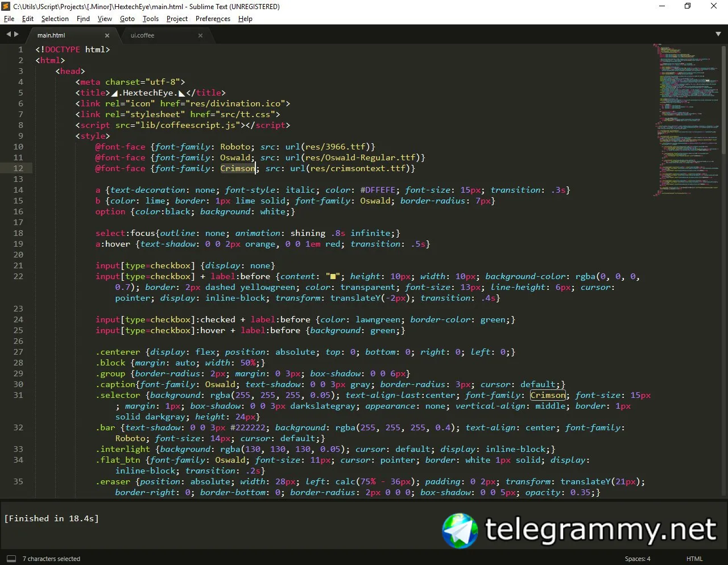The image size is (728, 565).
Task: Open the Help menu
Action: click(245, 19)
